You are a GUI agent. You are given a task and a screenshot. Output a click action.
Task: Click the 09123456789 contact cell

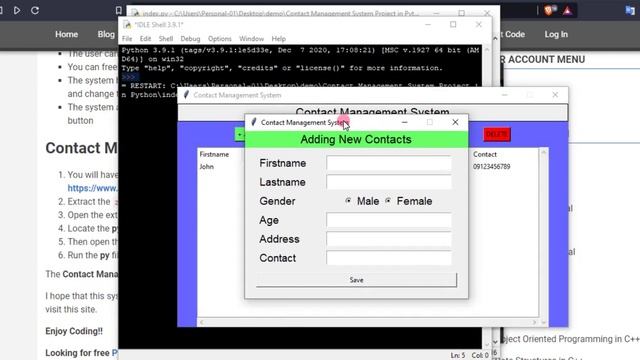(491, 167)
